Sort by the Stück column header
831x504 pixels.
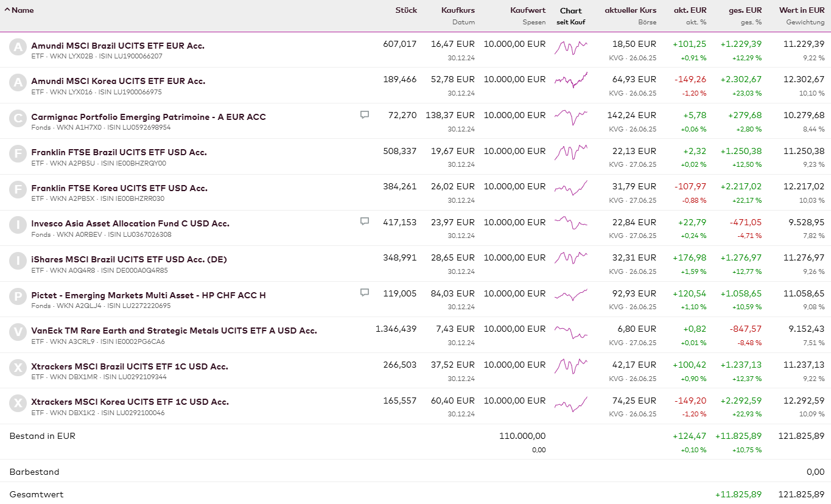(x=406, y=10)
